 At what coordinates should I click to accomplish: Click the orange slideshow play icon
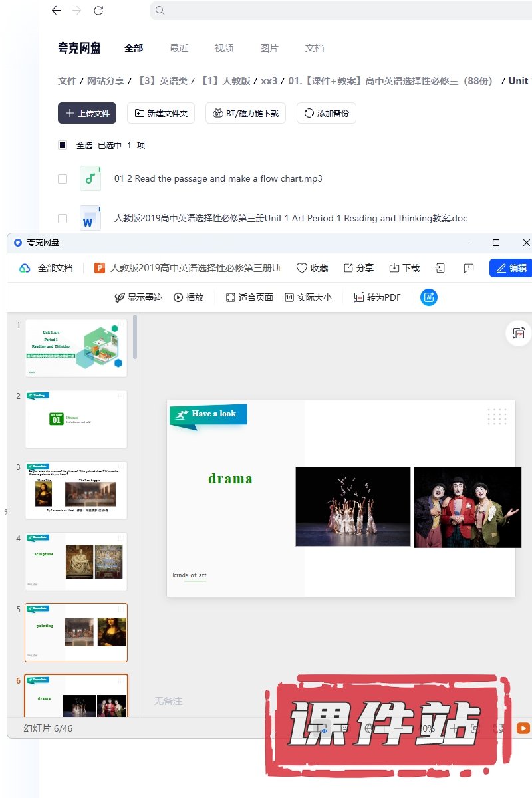[x=523, y=728]
